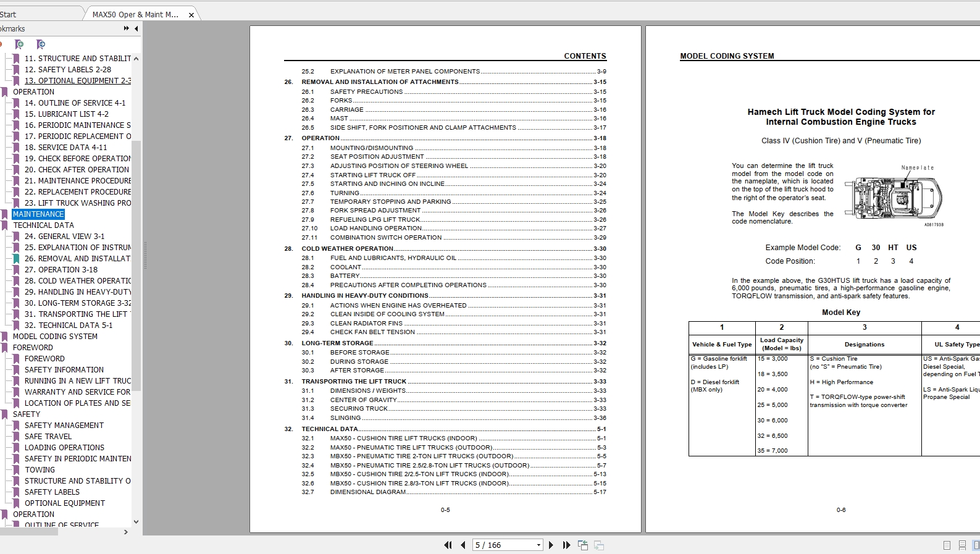980x554 pixels.
Task: Jump to the last page
Action: click(x=566, y=545)
